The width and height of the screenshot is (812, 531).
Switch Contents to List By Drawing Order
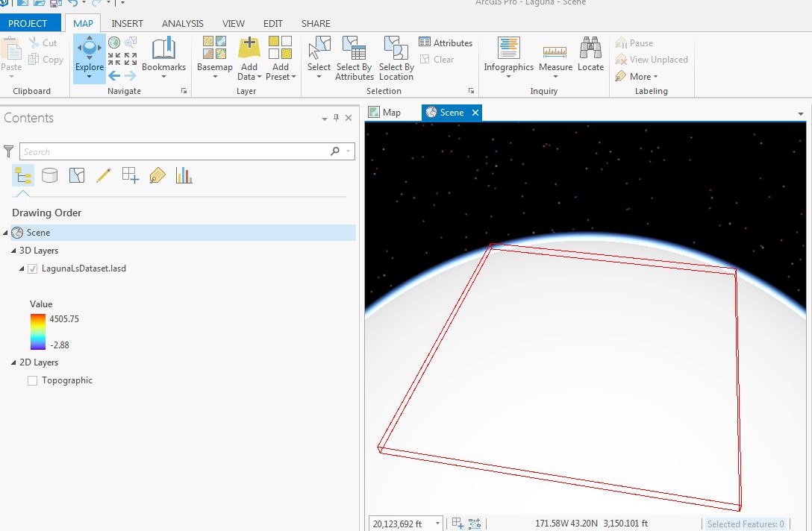point(23,176)
